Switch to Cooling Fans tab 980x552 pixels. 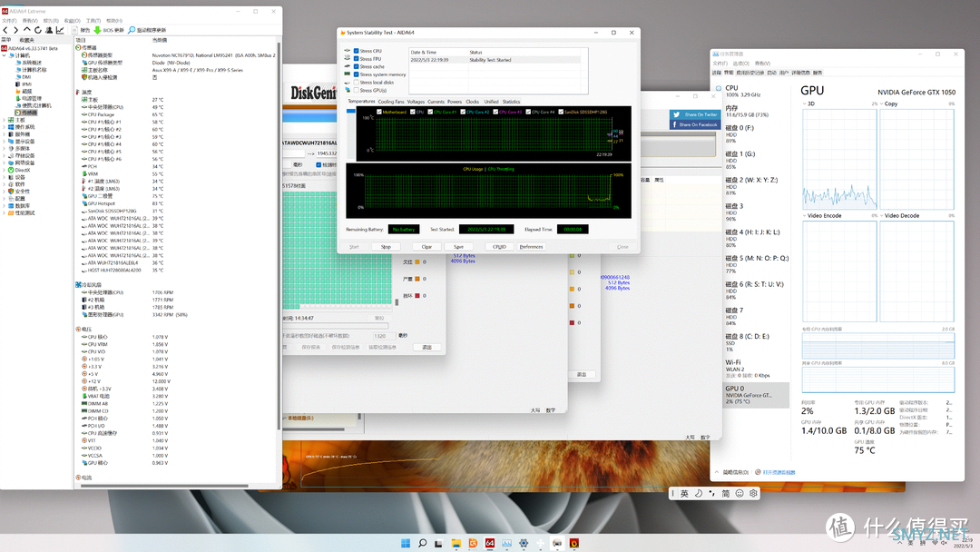pos(390,102)
